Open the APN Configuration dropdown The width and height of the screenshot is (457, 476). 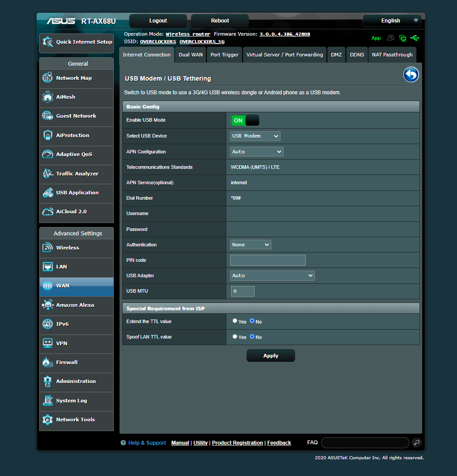tap(257, 152)
